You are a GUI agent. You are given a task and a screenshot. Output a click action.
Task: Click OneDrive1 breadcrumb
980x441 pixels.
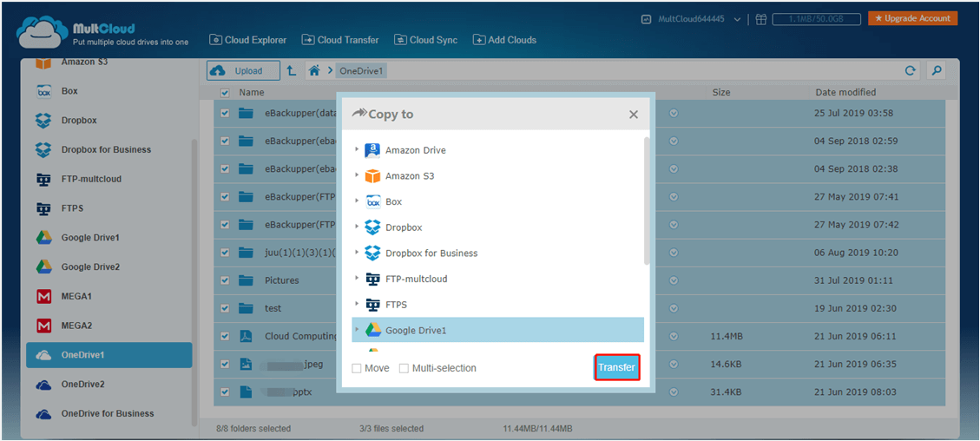point(361,71)
